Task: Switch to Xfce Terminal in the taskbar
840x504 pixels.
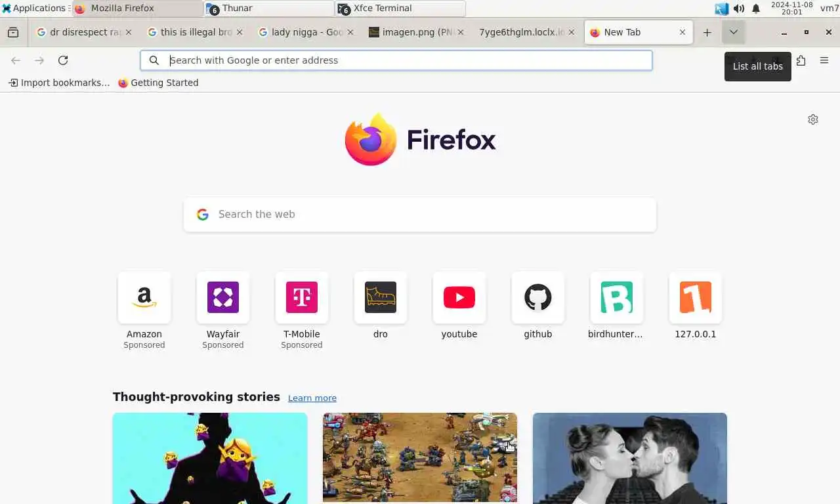Action: (400, 9)
